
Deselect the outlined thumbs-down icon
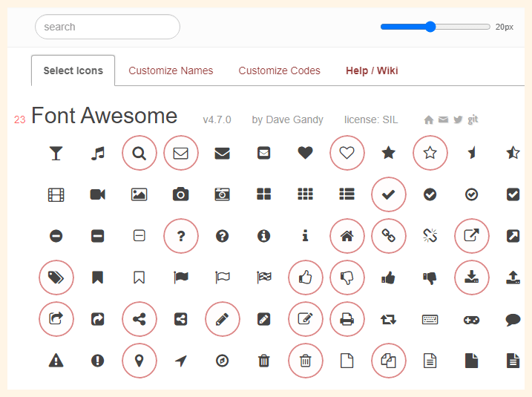point(347,278)
